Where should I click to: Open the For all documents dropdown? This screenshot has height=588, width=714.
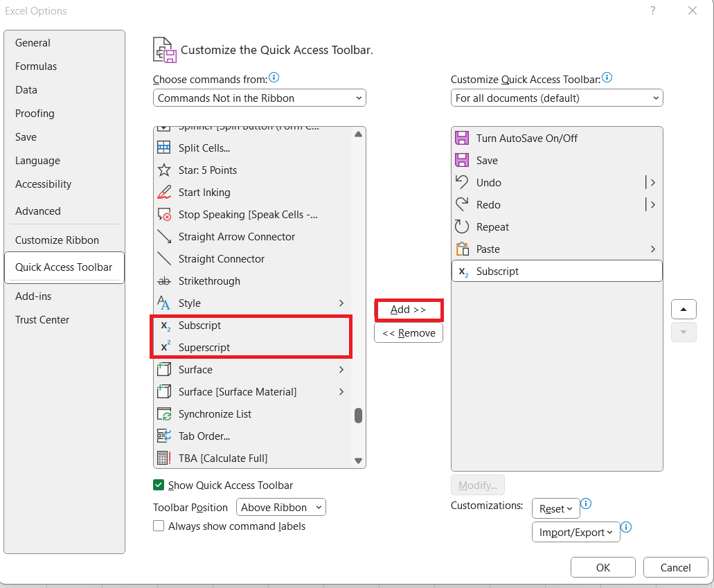(x=557, y=98)
